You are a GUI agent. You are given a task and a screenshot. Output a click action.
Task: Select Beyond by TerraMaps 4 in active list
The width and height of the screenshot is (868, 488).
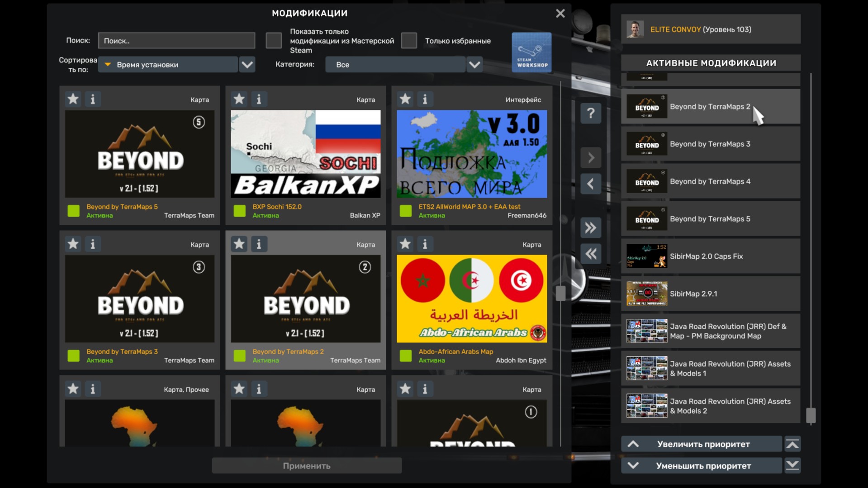[711, 181]
